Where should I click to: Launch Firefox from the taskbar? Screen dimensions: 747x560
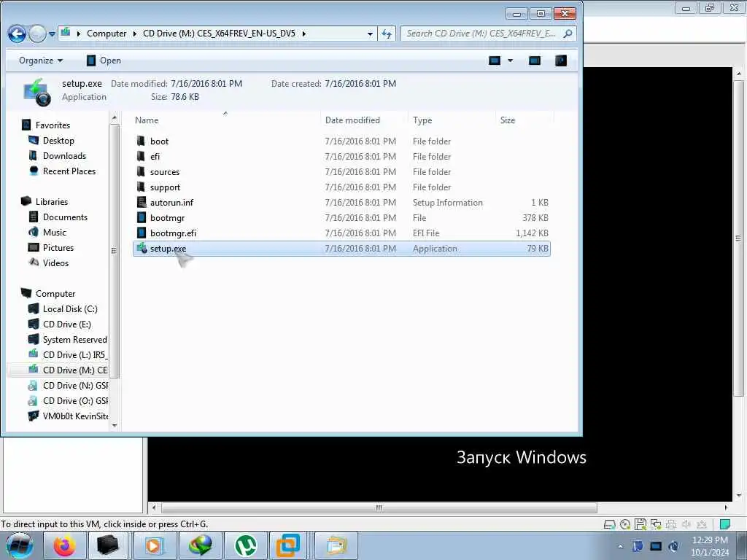[64, 545]
